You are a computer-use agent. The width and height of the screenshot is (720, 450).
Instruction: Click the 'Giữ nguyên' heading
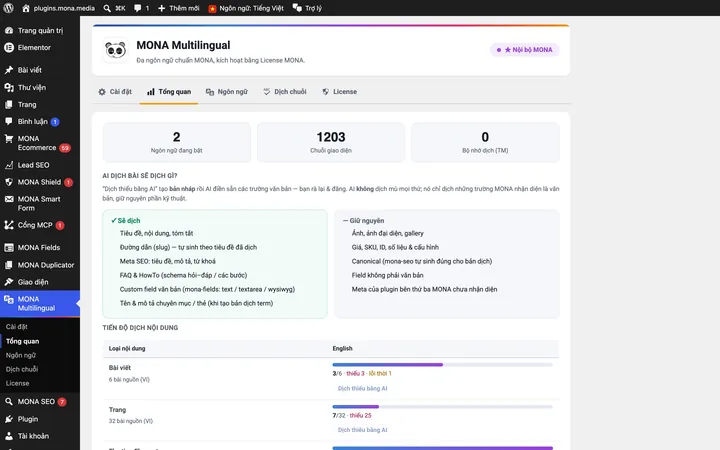[363, 221]
